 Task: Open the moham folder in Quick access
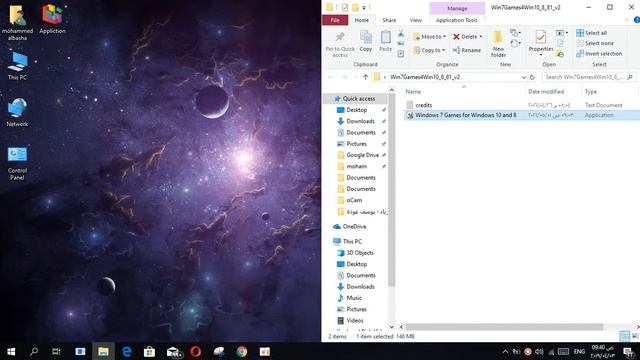click(x=356, y=166)
